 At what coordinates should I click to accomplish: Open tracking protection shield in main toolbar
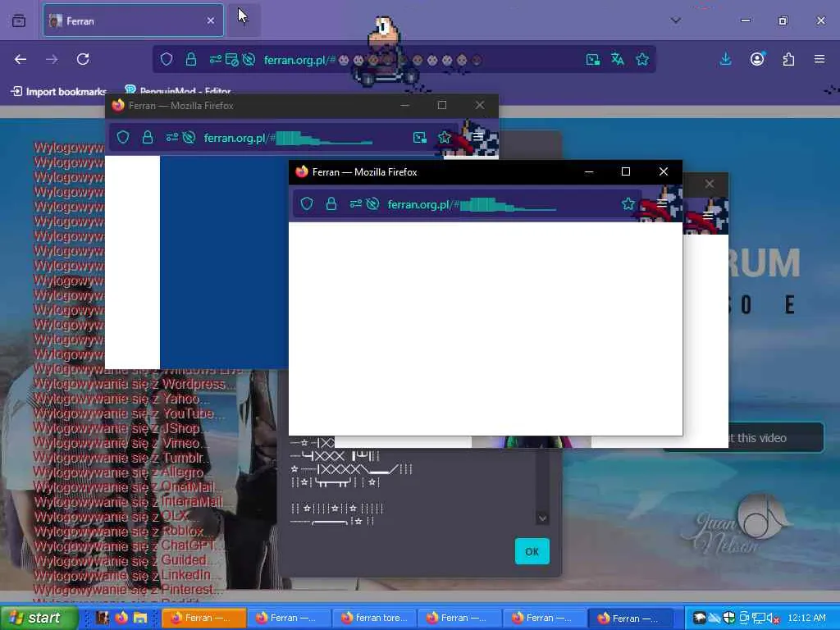click(x=167, y=59)
